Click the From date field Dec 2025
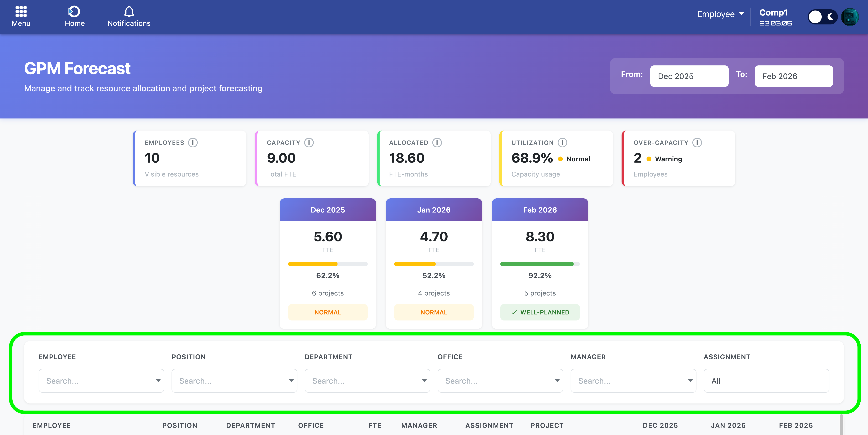Image resolution: width=868 pixels, height=435 pixels. 689,76
